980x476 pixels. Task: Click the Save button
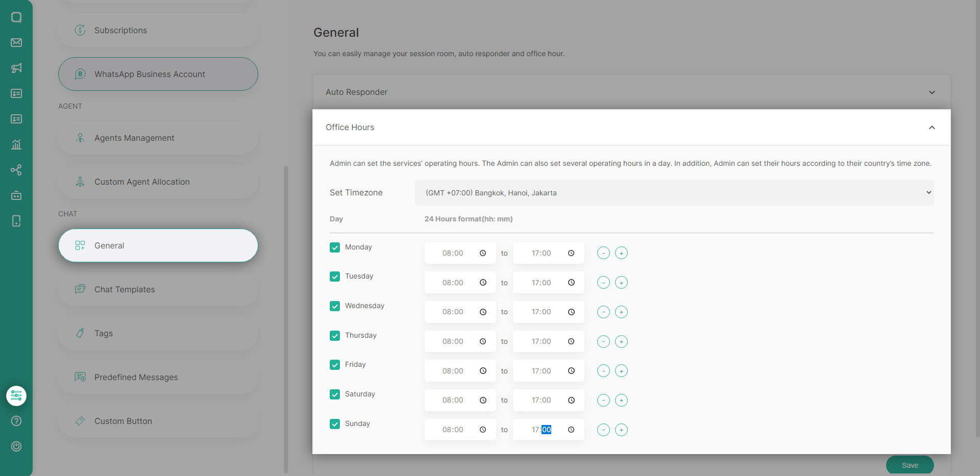910,465
